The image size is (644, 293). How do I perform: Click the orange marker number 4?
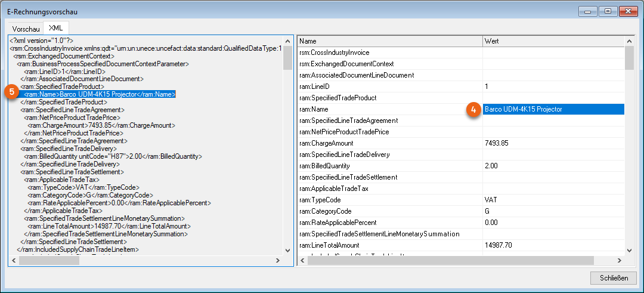tap(473, 109)
